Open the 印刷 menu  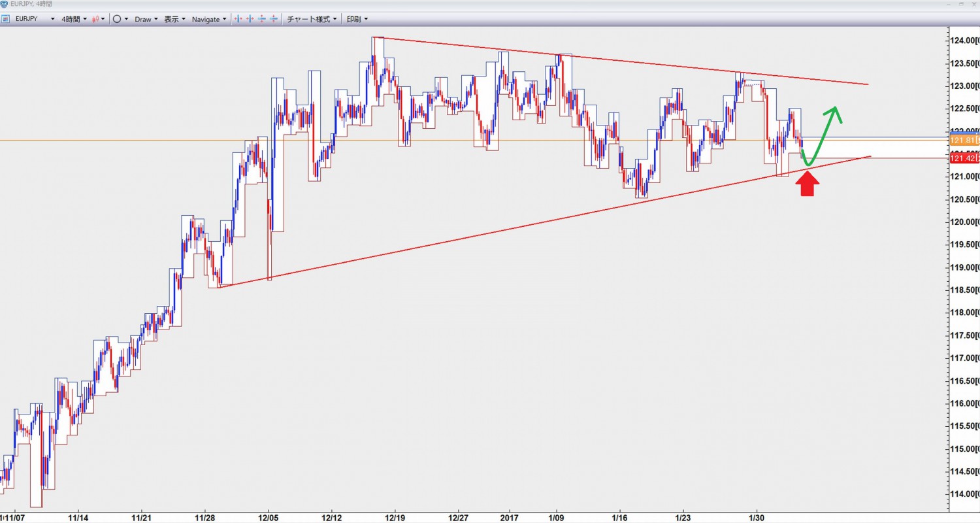click(357, 19)
